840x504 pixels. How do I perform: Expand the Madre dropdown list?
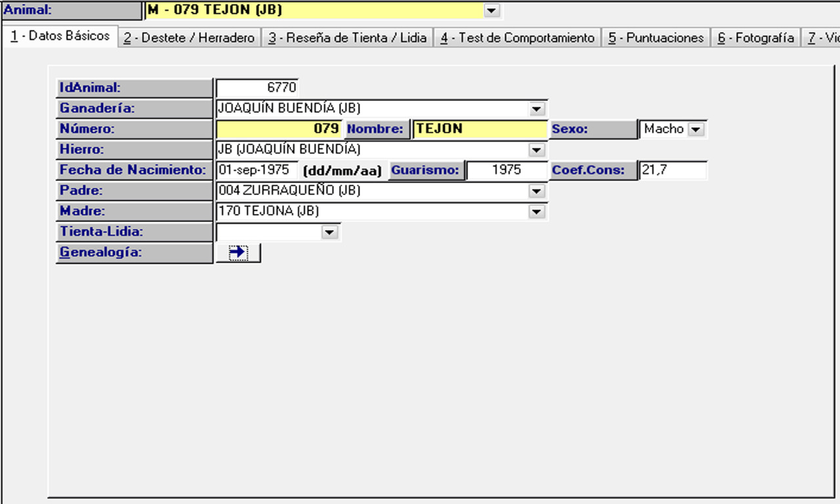(536, 211)
